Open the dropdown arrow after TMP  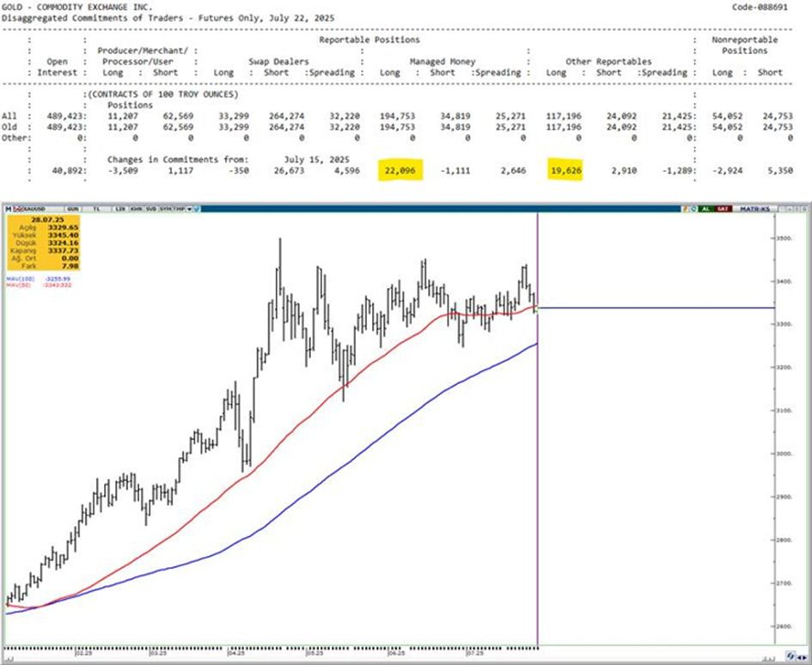[190, 209]
